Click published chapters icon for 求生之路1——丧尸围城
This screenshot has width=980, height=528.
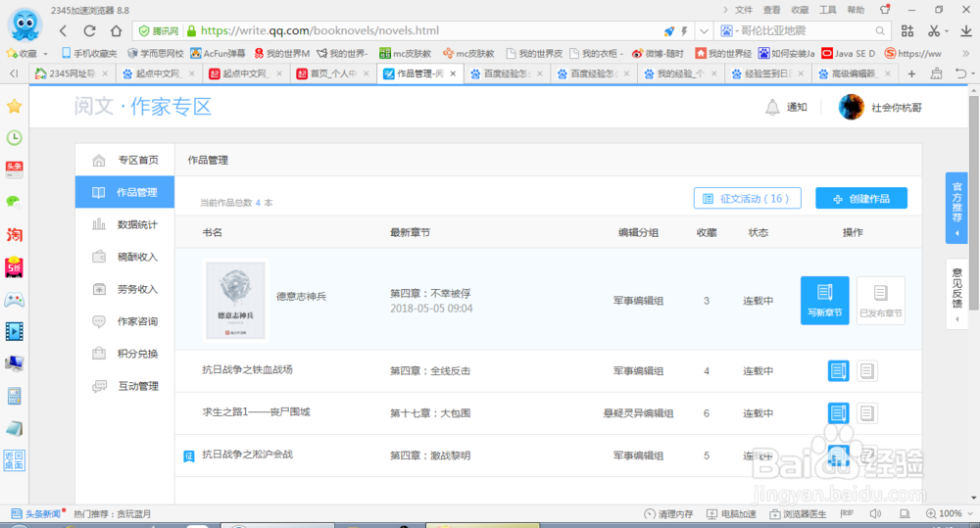point(867,413)
